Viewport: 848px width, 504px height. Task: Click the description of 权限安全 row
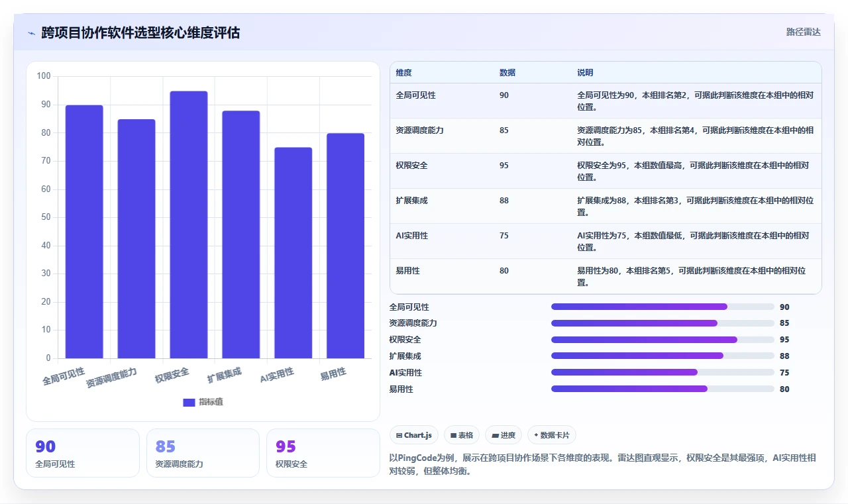(x=693, y=172)
